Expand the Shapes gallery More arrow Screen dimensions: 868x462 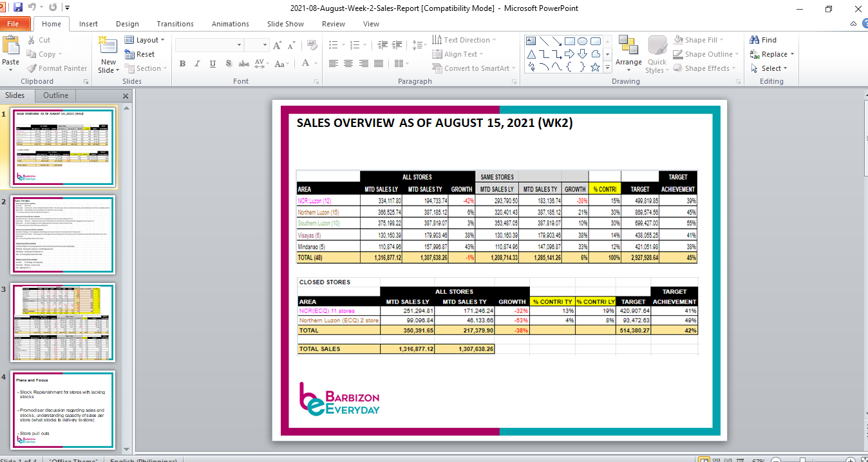click(x=607, y=67)
